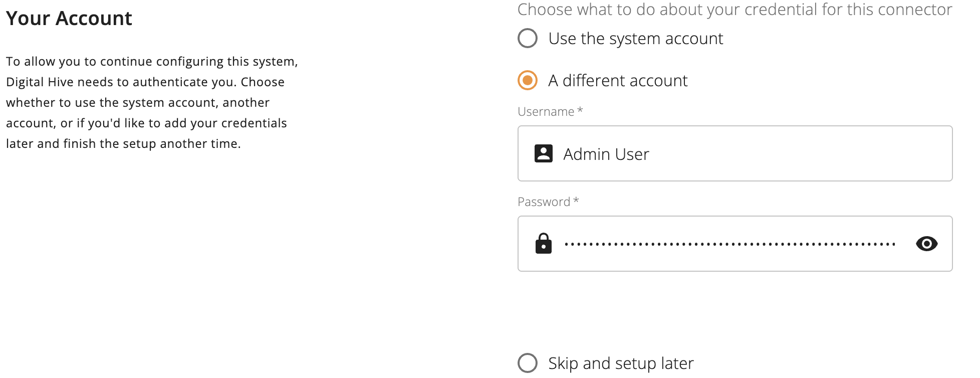Show password using the eye icon
The image size is (980, 378).
[926, 244]
